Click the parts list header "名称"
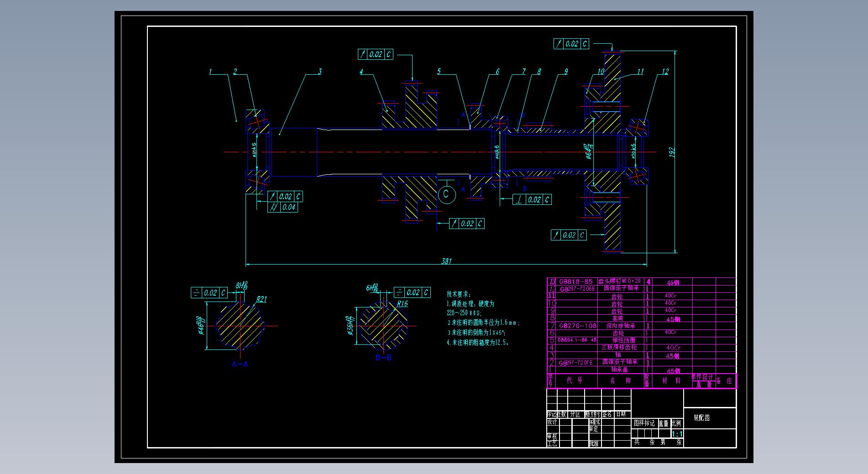868x474 pixels. point(620,380)
